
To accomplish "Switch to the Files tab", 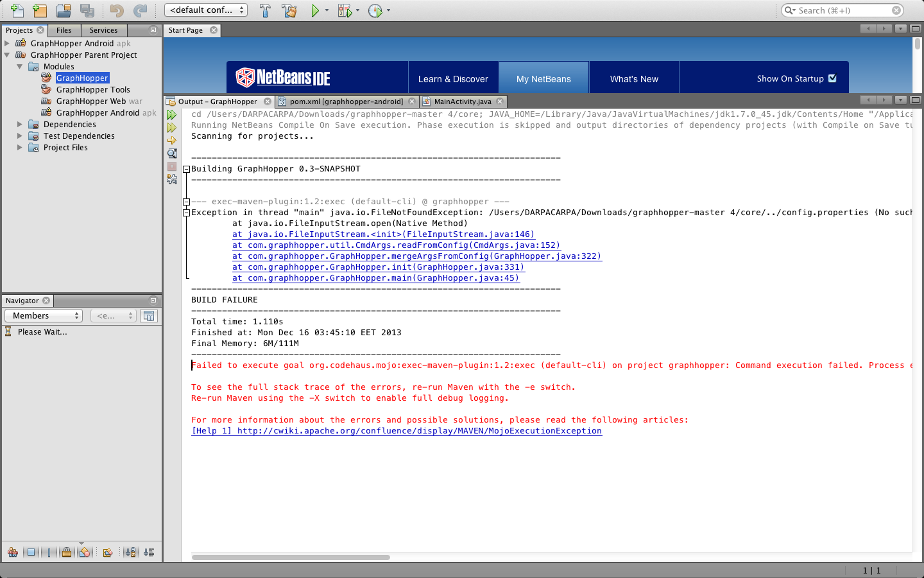I will coord(64,30).
